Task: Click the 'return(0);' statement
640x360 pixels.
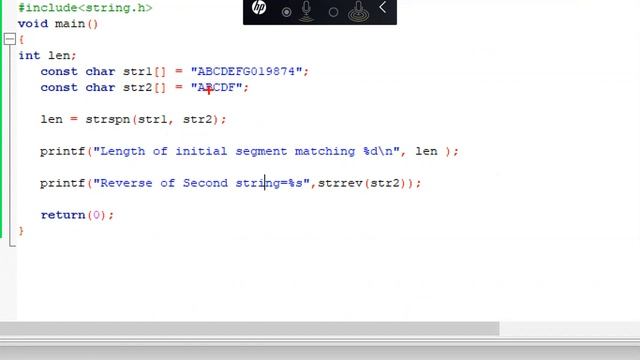Action: point(77,215)
